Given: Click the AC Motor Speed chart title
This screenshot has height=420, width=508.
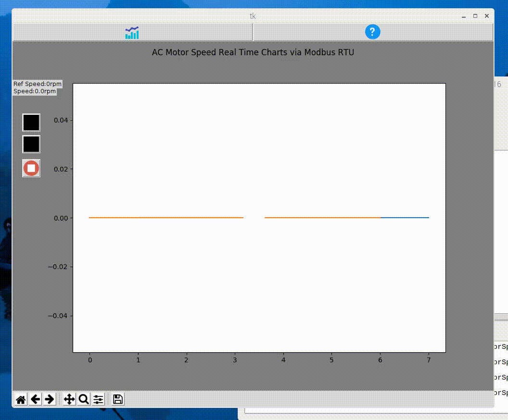Looking at the screenshot, I should 254,52.
